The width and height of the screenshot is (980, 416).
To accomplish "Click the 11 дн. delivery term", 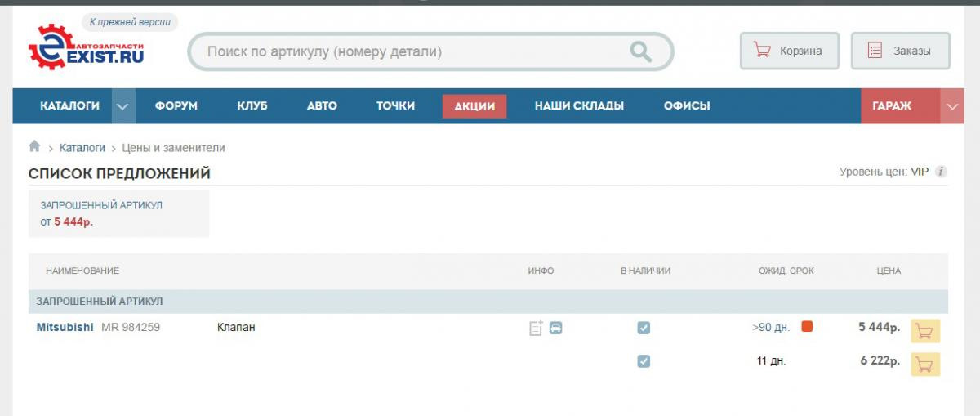I will (771, 360).
